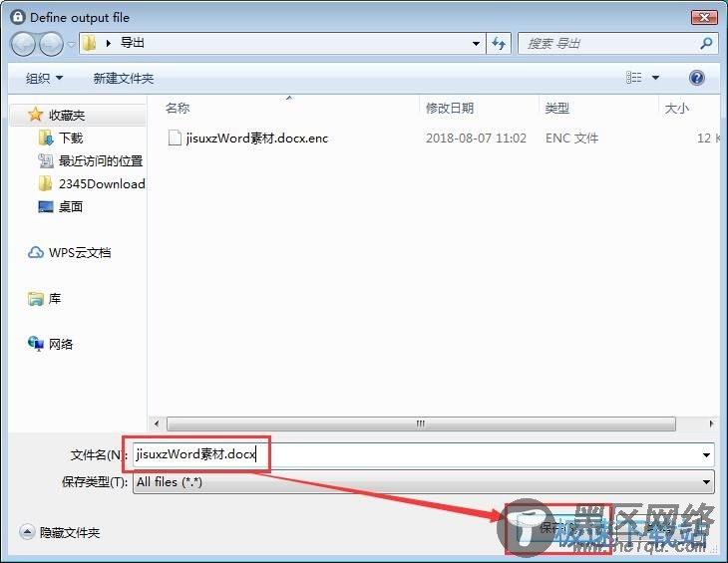Go forward with the Forward arrow button
The image size is (728, 563).
click(51, 45)
